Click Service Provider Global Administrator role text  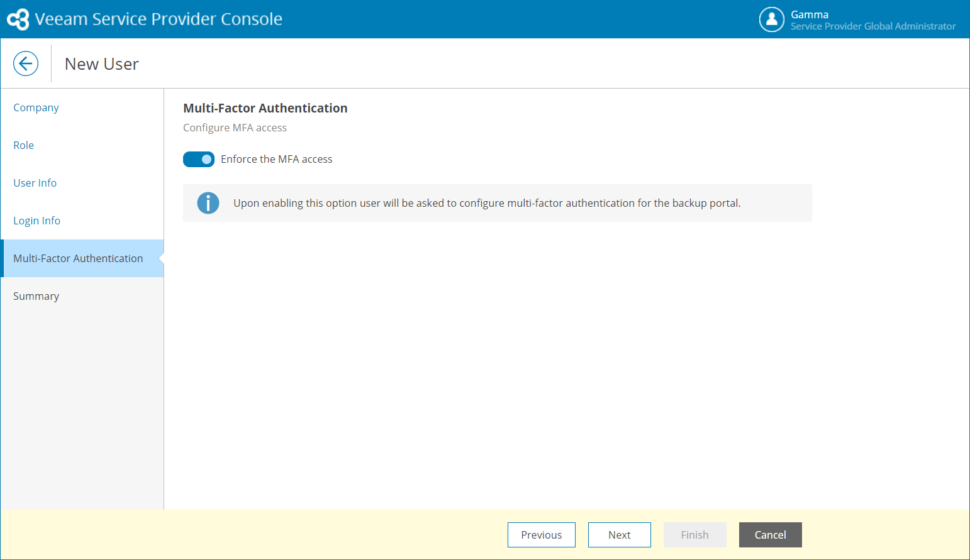click(873, 26)
